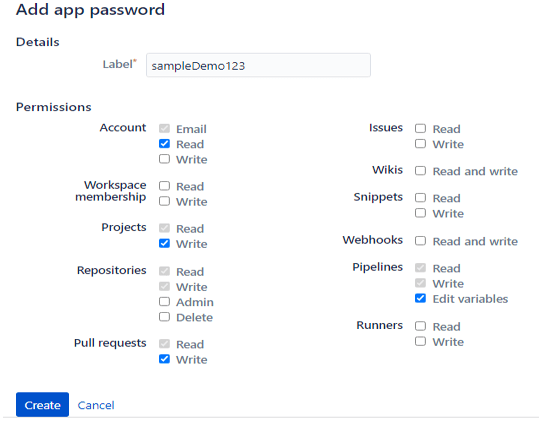Enable Webhooks Read and write

click(x=420, y=241)
